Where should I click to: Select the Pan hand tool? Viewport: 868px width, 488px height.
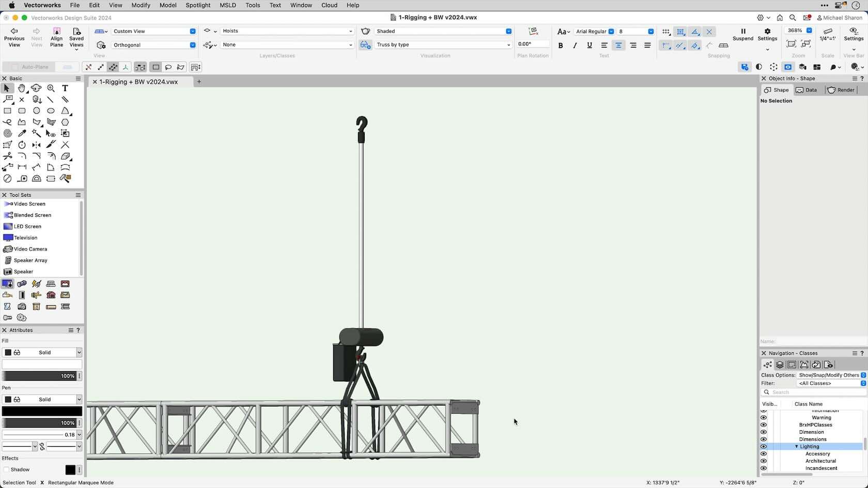pyautogui.click(x=22, y=88)
